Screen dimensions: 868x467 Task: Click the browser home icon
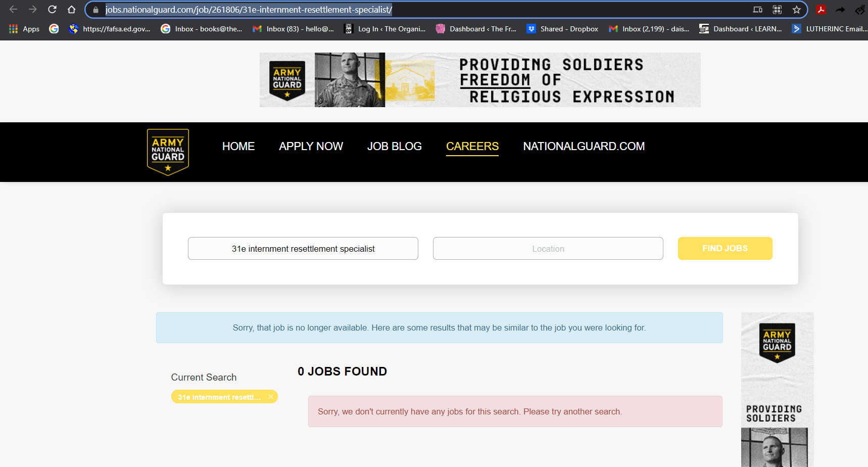coord(71,10)
